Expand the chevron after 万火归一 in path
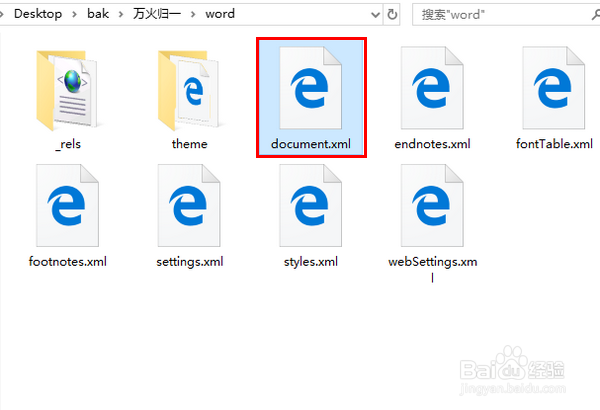 [x=193, y=15]
